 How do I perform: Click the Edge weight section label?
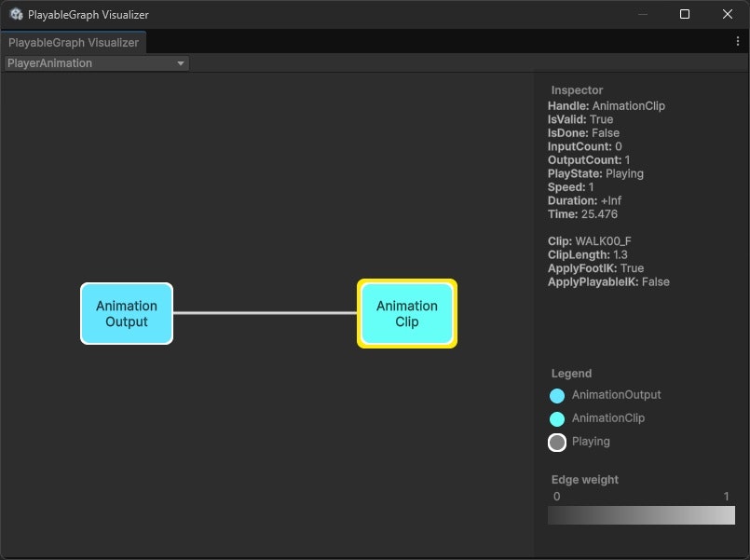coord(585,479)
